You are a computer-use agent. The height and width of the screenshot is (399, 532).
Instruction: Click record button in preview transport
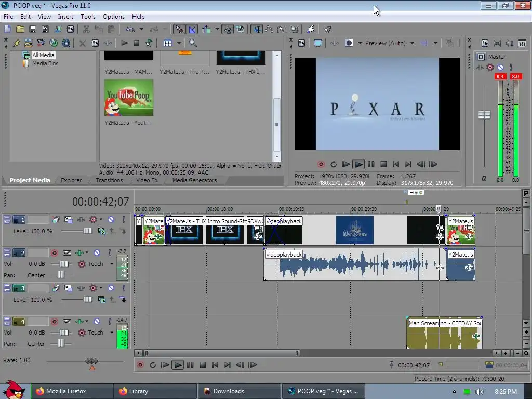[321, 164]
